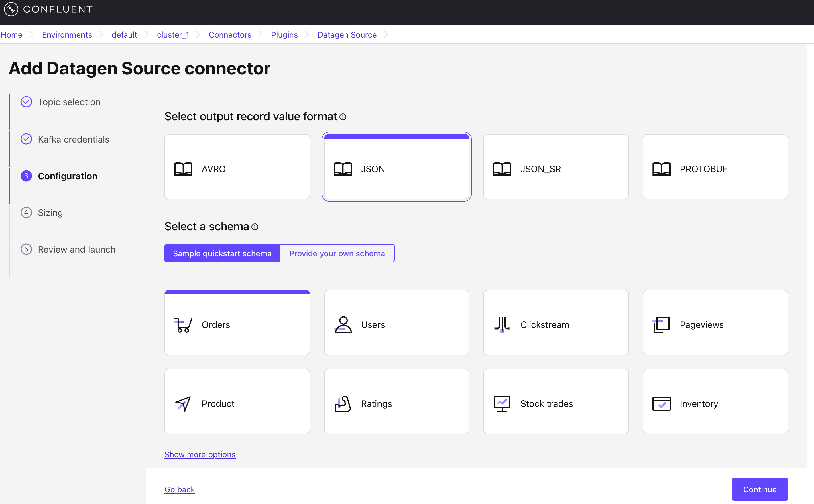The height and width of the screenshot is (504, 814).
Task: Click the Confluent logo
Action: point(48,9)
